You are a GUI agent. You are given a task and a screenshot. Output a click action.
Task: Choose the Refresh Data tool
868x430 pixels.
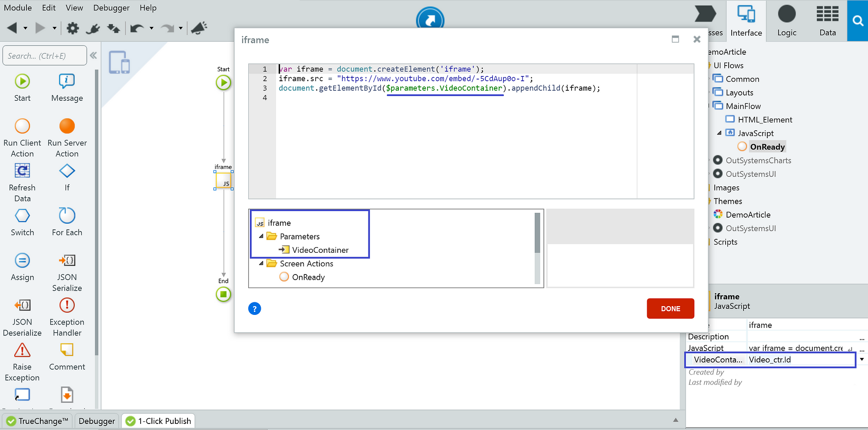(x=23, y=182)
